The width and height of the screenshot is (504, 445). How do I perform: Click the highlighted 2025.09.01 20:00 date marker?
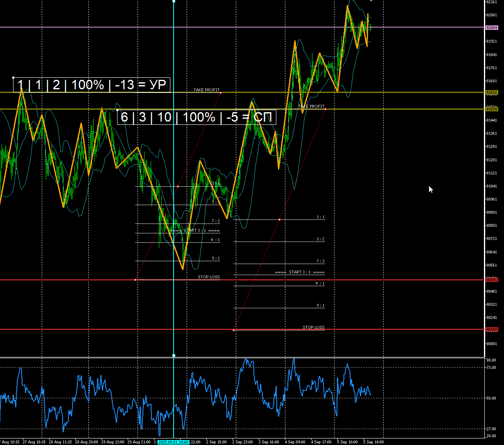173,442
